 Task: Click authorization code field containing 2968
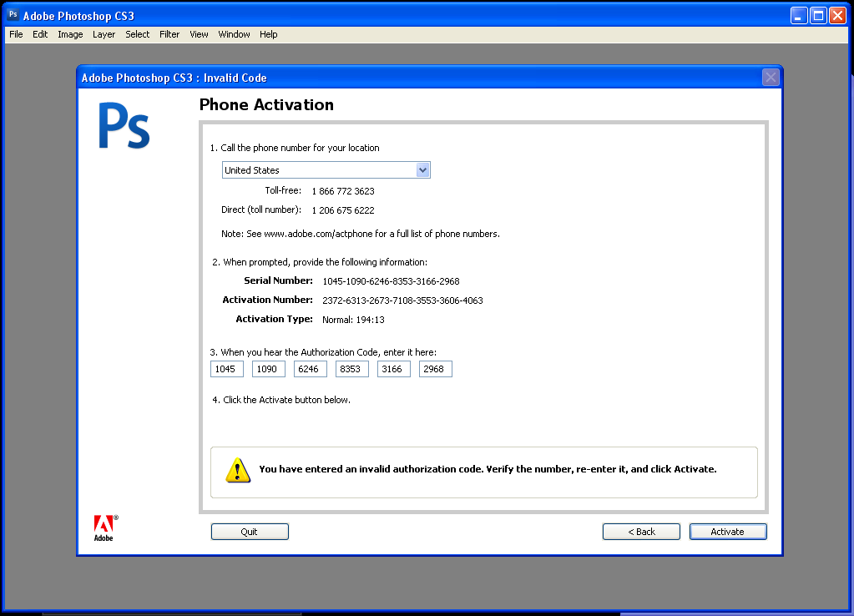pos(435,369)
